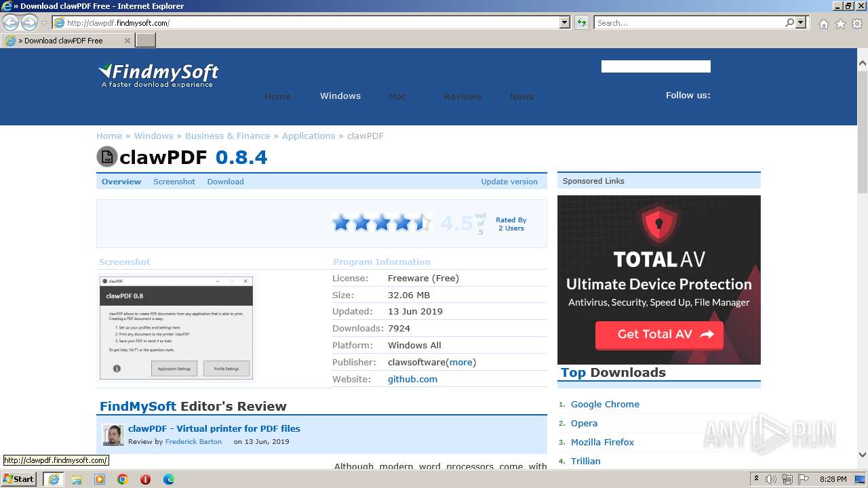Click the page scrollbar up arrow
Image resolution: width=868 pixels, height=488 pixels.
point(863,63)
